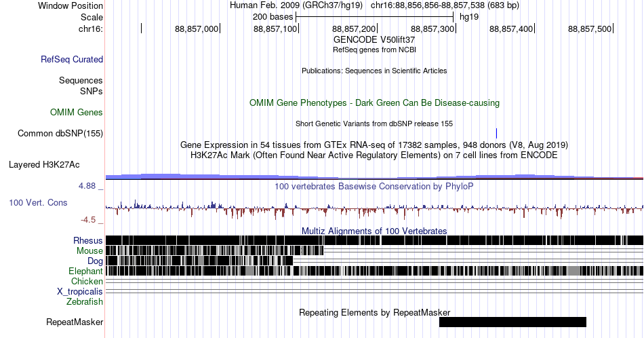
Task: Open the 100 Vert. Cons track label
Action: pyautogui.click(x=38, y=202)
